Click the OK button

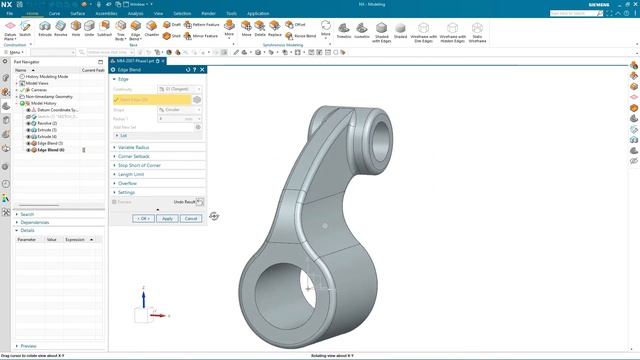pyautogui.click(x=143, y=219)
